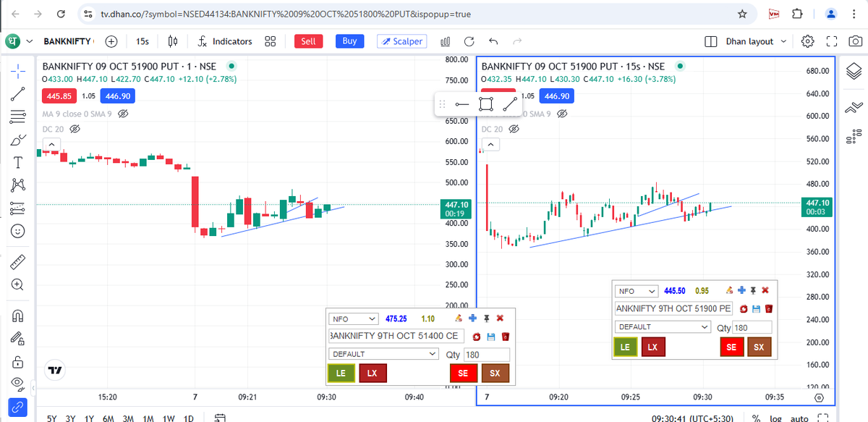The image size is (868, 422).
Task: Show the SMA 9 indicator on right chart
Action: [x=563, y=114]
